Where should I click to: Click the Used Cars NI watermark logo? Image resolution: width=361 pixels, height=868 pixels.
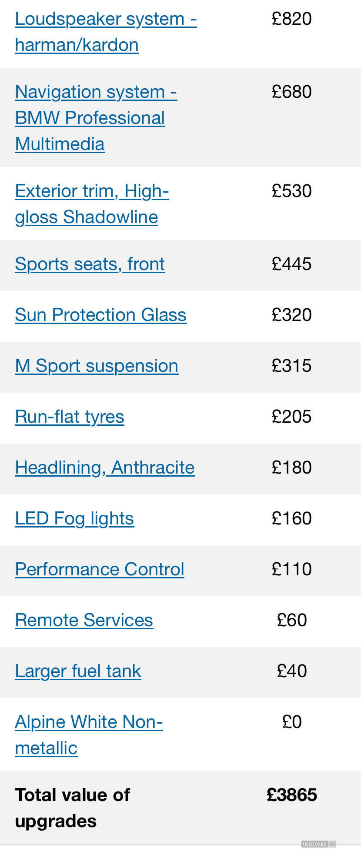318,844
